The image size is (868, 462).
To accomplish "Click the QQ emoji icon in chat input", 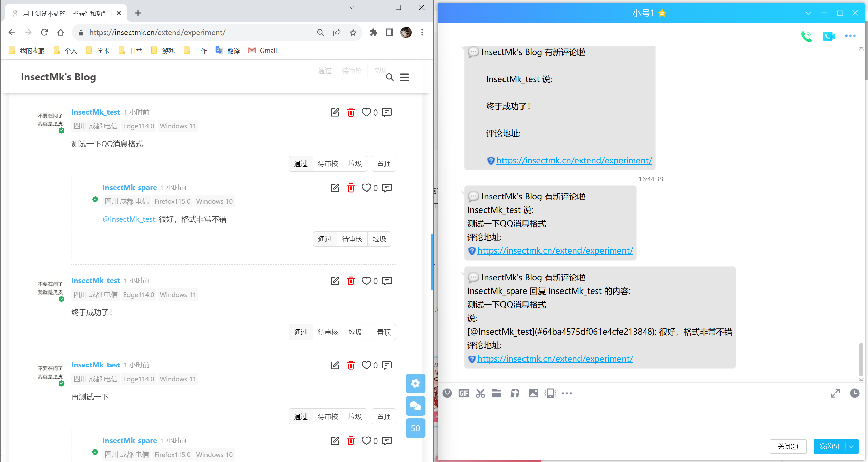I will click(447, 393).
